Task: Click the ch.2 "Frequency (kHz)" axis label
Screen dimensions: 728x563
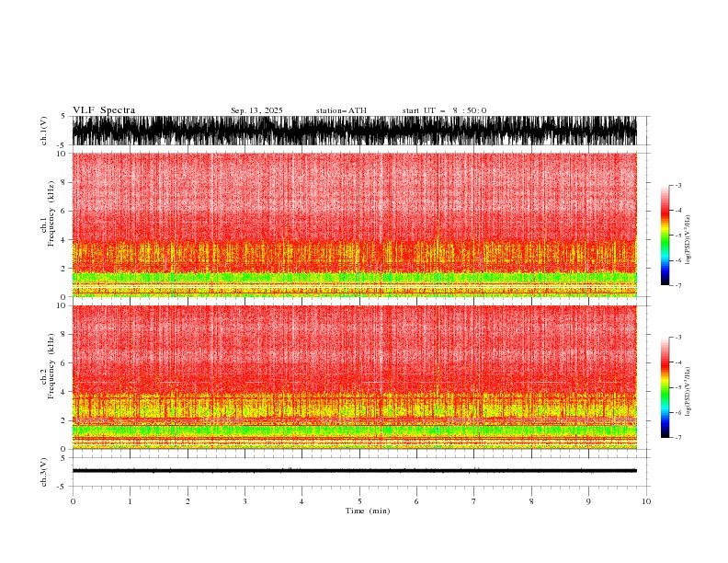Action: coord(51,366)
